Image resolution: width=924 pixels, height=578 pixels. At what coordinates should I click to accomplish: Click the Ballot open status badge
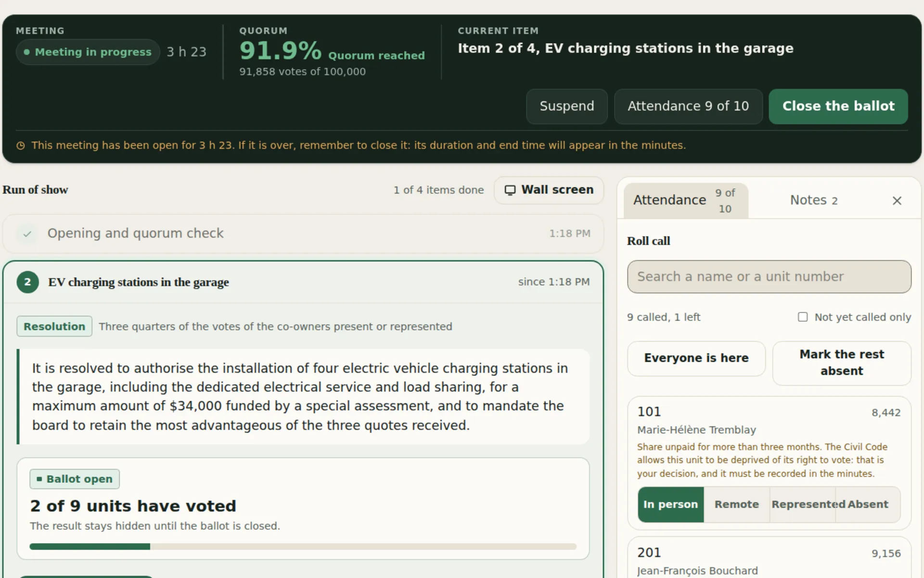pyautogui.click(x=75, y=479)
